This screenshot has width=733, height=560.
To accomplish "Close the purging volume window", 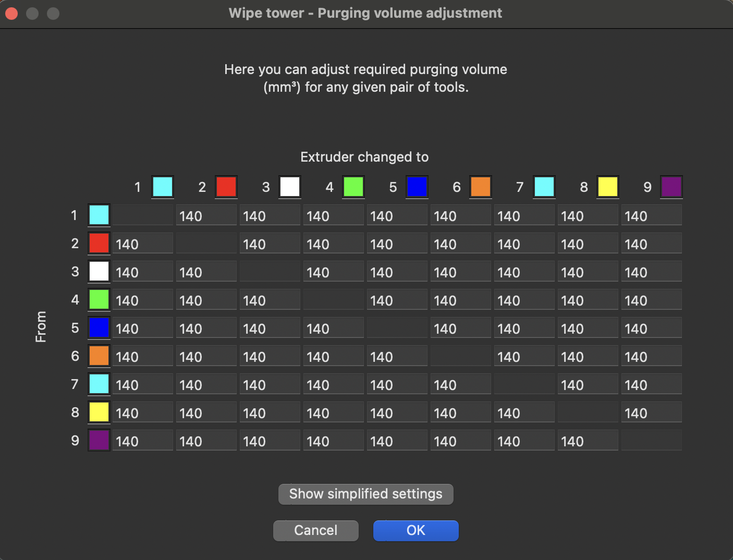I will point(11,14).
